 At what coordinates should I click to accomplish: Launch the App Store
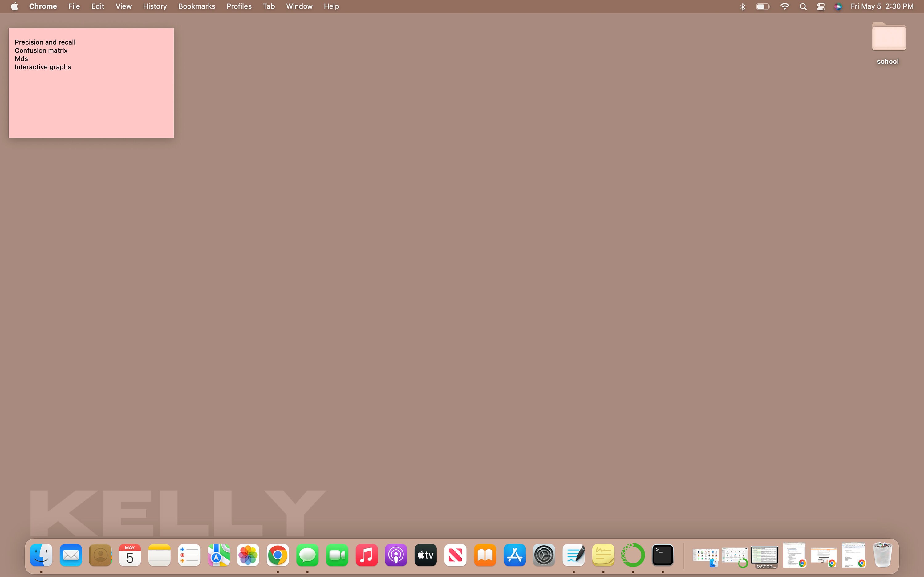coord(514,555)
